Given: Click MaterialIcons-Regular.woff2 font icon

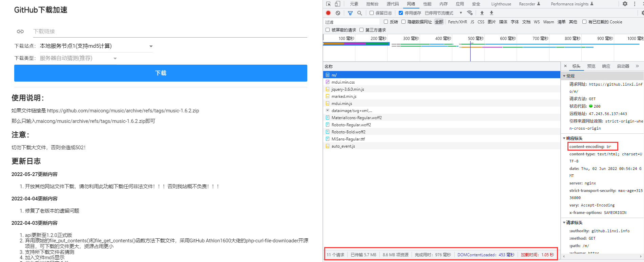Looking at the screenshot, I should tap(327, 117).
